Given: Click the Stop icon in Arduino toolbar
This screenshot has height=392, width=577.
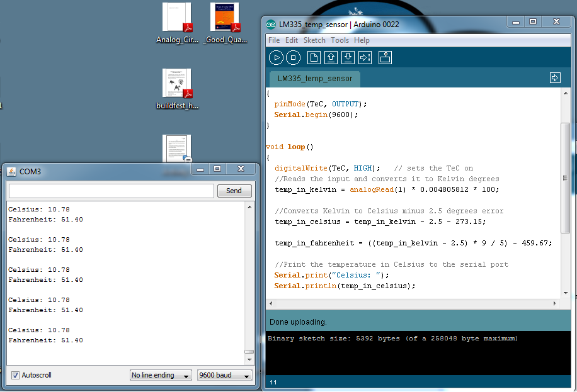Looking at the screenshot, I should coord(294,58).
